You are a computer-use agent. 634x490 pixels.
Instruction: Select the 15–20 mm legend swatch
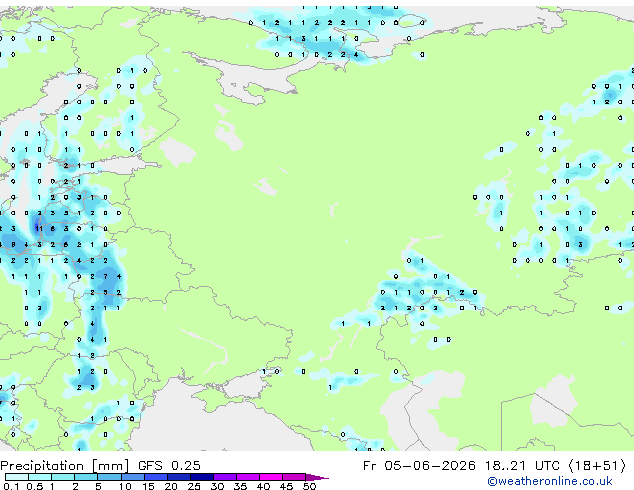click(156, 477)
